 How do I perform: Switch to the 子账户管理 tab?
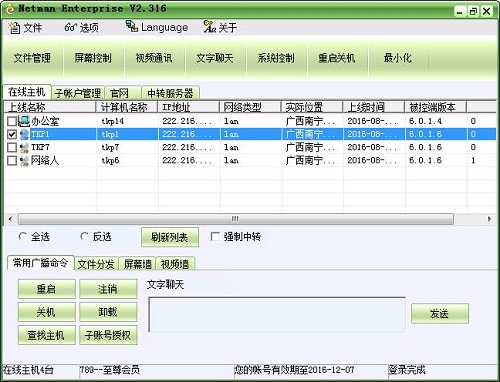coord(78,93)
